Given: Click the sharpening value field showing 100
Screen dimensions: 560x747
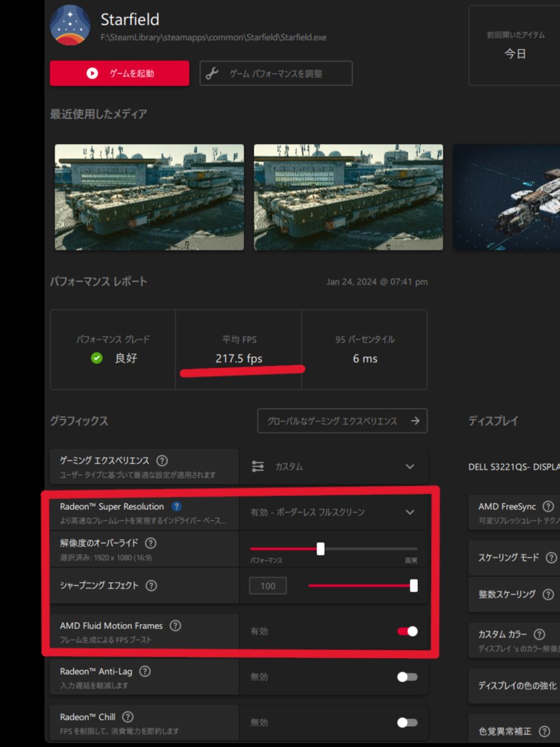Looking at the screenshot, I should click(268, 586).
